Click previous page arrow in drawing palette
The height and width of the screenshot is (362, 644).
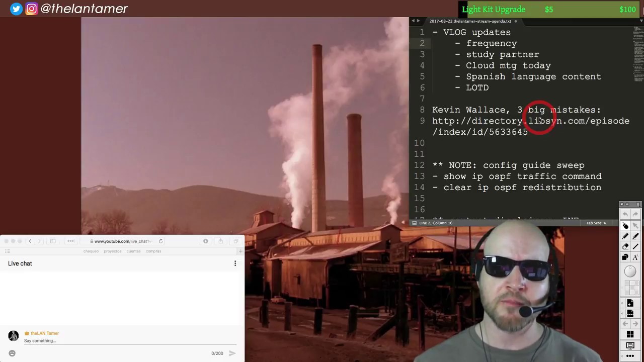[625, 324]
